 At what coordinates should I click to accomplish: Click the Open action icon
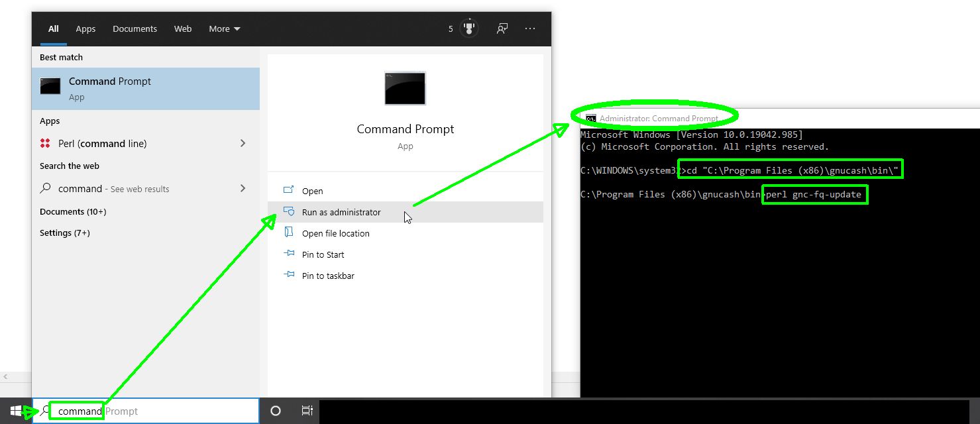point(288,190)
